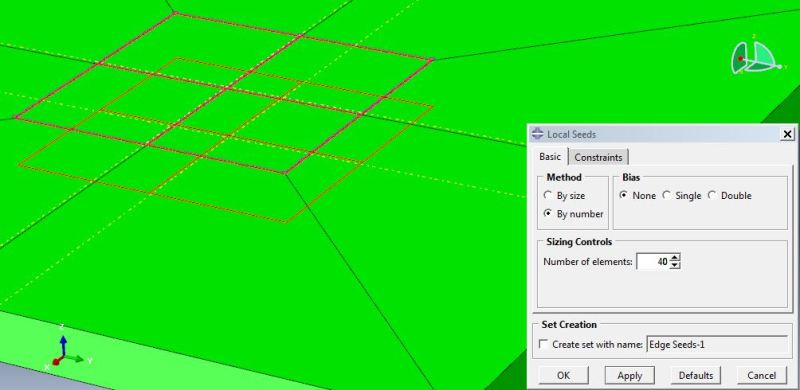This screenshot has width=800, height=390.
Task: Choose Double bias option
Action: pyautogui.click(x=712, y=195)
